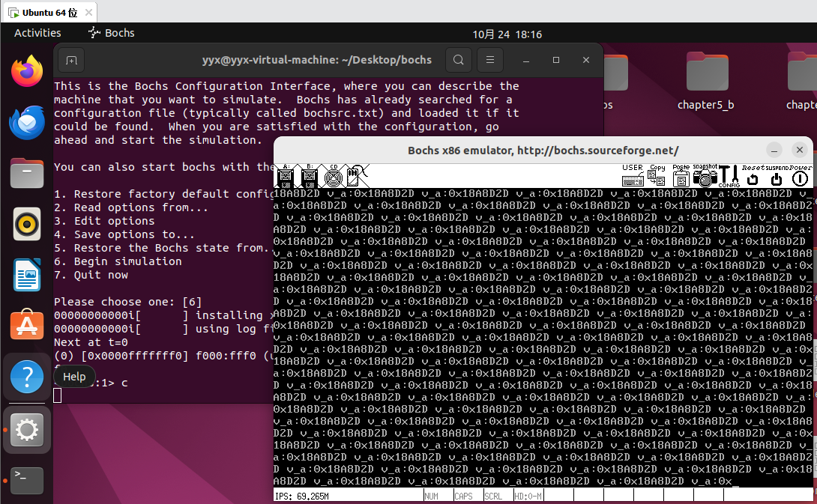
Task: Click the terminal title yyx@yyx-virtual-machine
Action: [317, 60]
